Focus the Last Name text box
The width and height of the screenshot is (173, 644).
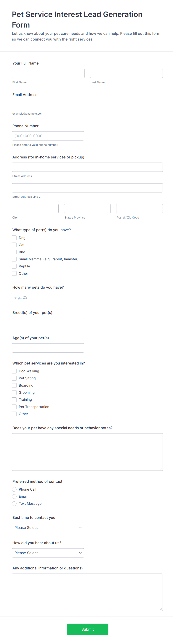tap(126, 73)
